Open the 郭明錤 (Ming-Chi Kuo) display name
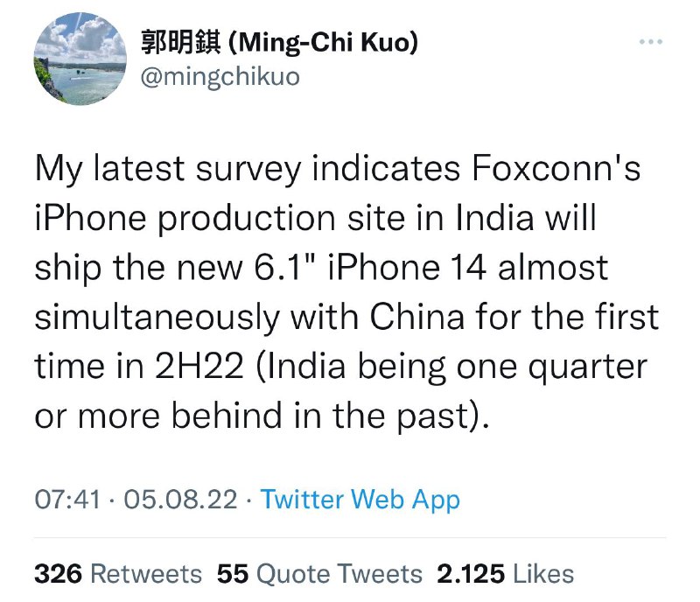 [278, 42]
